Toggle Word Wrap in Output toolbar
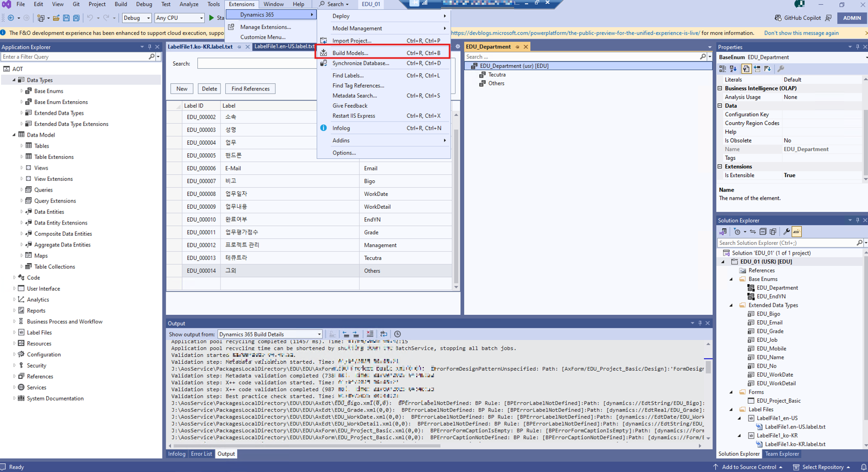Image resolution: width=868 pixels, height=472 pixels. point(383,334)
